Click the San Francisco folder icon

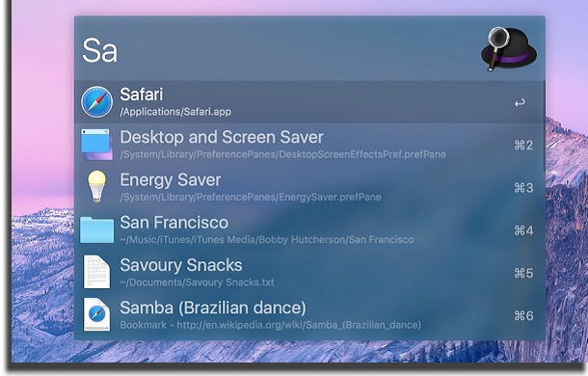click(96, 229)
